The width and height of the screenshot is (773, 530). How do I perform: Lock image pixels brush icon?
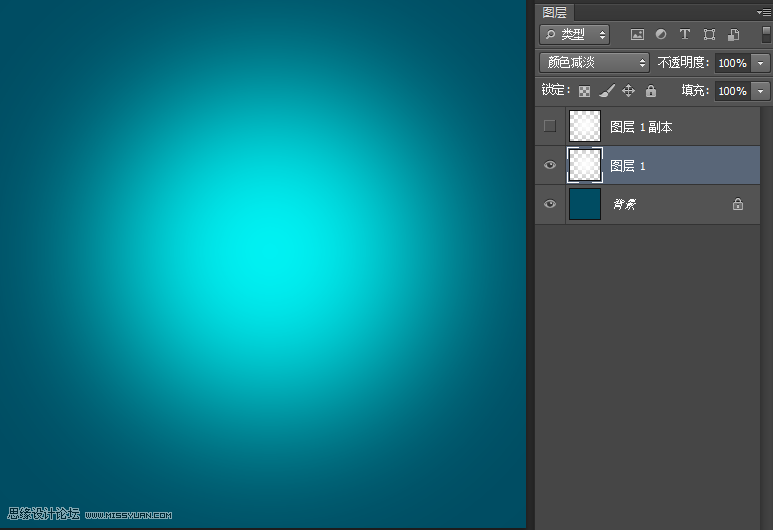606,91
